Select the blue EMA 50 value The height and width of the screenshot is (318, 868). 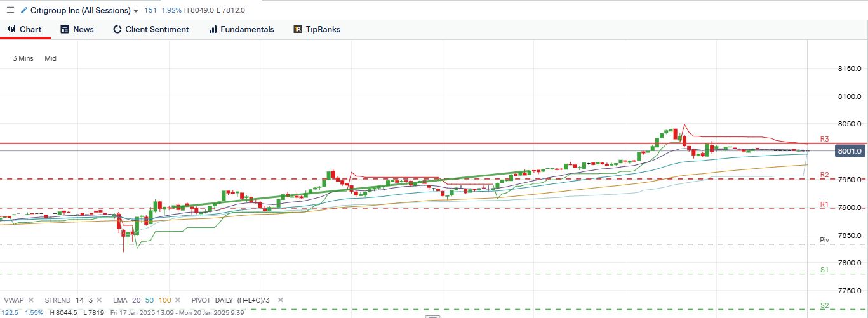click(x=150, y=300)
